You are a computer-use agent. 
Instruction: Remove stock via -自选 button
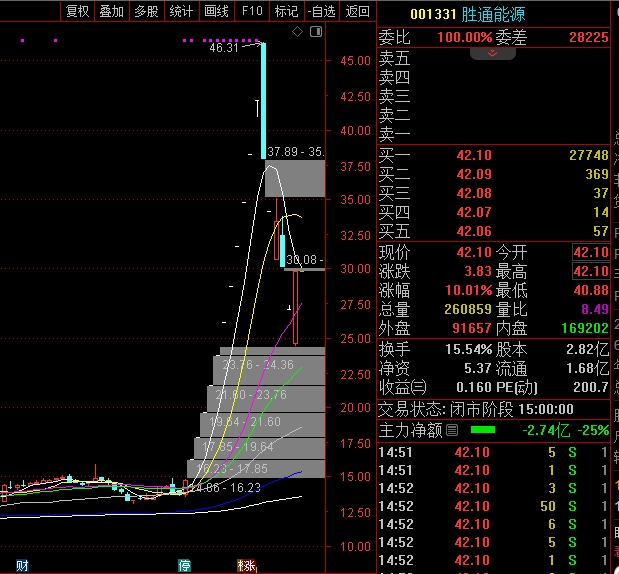coord(321,11)
